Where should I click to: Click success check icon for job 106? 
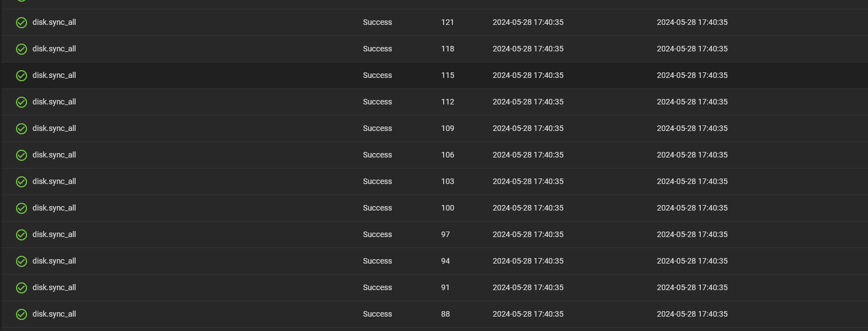(x=22, y=155)
